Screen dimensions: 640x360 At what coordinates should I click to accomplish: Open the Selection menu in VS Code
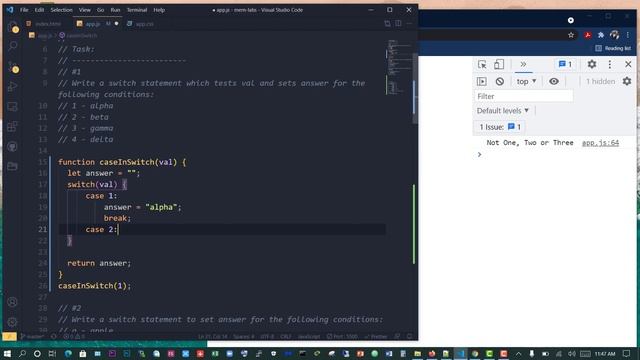[61, 10]
